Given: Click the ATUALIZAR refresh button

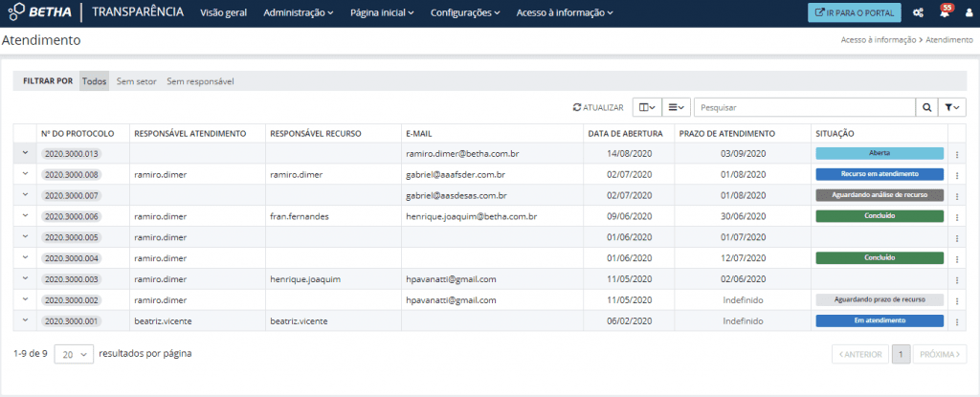Looking at the screenshot, I should (598, 108).
